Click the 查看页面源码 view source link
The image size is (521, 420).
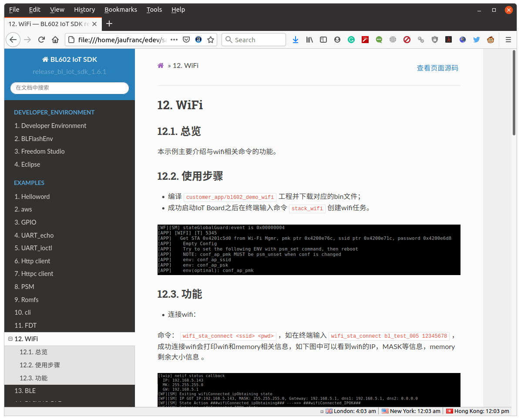(x=437, y=68)
